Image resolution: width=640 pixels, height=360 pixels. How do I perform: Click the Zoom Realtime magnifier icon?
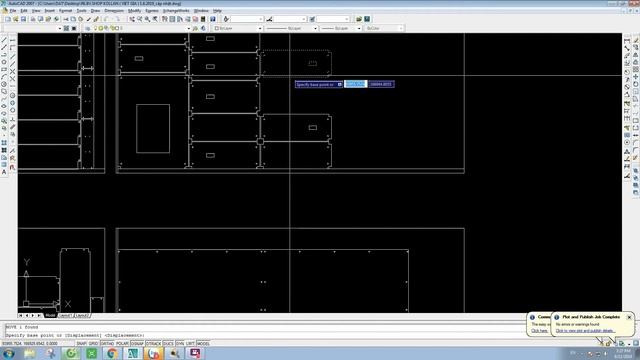pyautogui.click(x=140, y=19)
